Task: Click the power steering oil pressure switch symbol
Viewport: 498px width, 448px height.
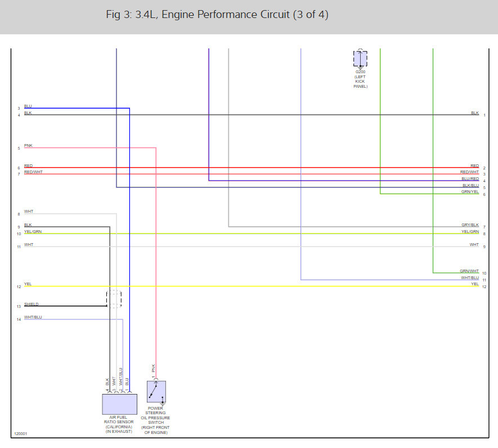Action: point(156,392)
